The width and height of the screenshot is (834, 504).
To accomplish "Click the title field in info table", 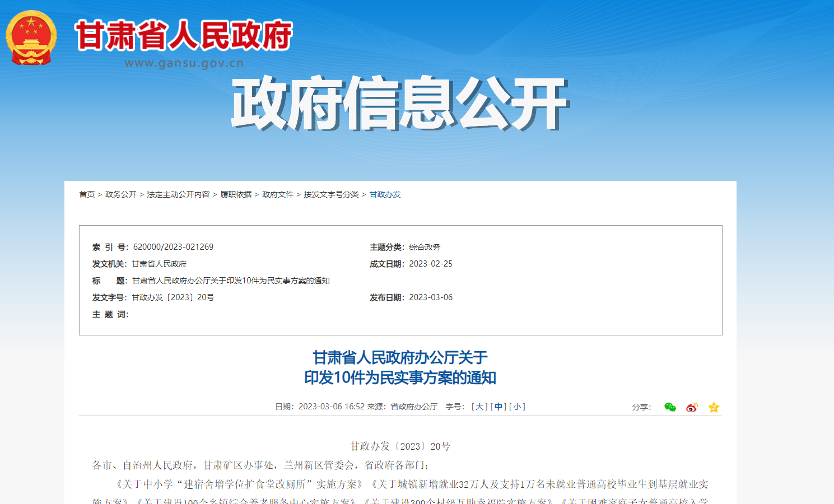I will coord(231,281).
